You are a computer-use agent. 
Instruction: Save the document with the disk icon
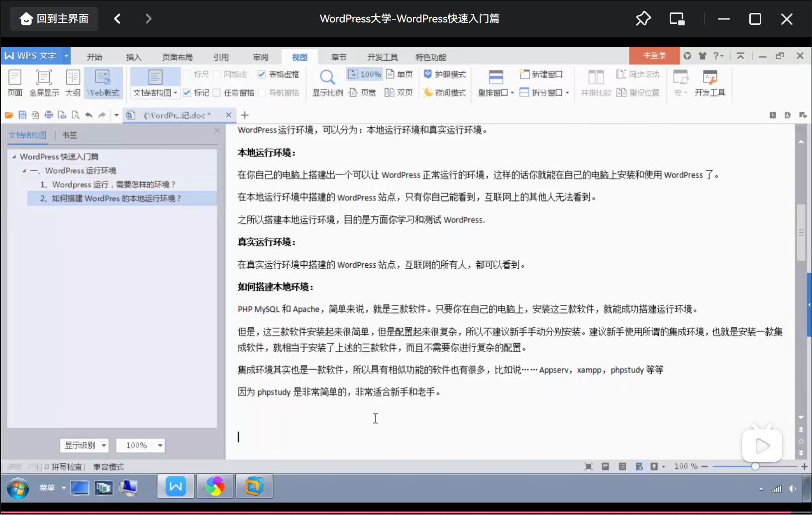(22, 115)
